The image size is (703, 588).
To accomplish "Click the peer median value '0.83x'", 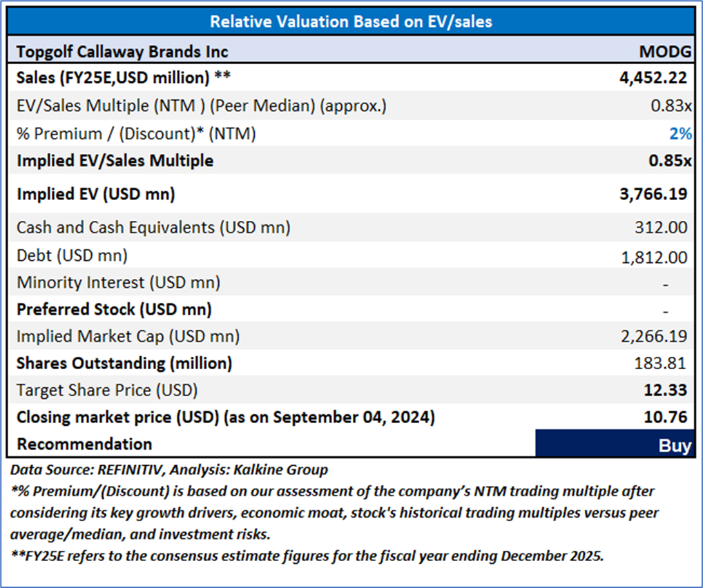I will pos(671,106).
